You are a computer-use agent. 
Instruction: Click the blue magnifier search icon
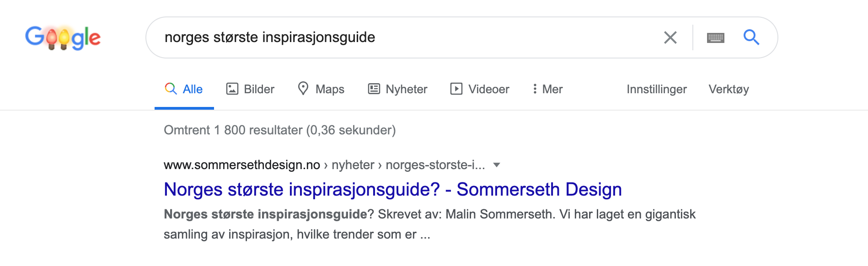(x=751, y=37)
